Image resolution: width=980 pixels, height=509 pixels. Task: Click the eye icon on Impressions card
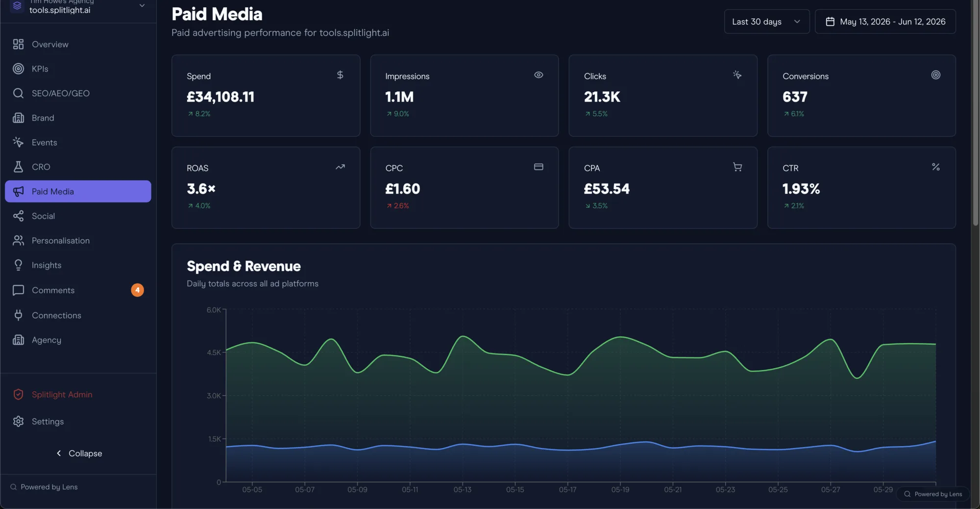pos(539,75)
